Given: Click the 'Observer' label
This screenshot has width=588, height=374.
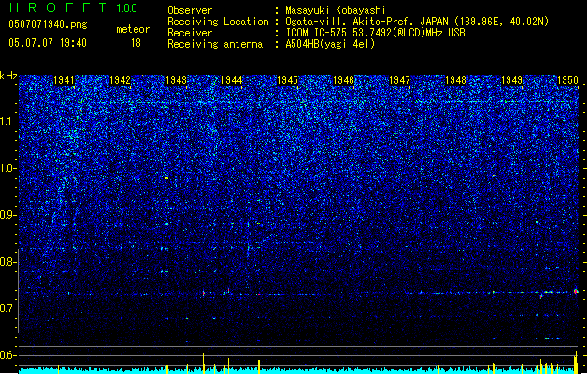Looking at the screenshot, I should (x=190, y=10).
